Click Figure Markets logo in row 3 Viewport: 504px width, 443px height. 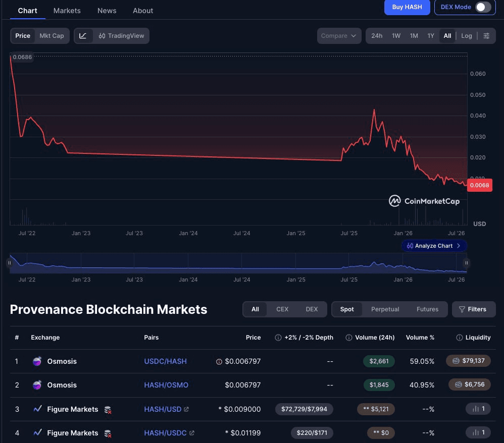click(x=37, y=409)
